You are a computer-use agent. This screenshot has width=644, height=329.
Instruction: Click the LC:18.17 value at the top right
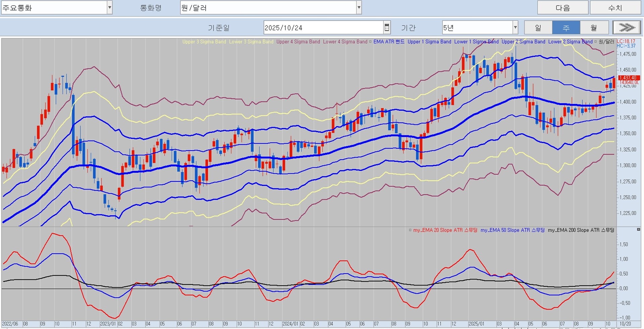[x=626, y=41]
